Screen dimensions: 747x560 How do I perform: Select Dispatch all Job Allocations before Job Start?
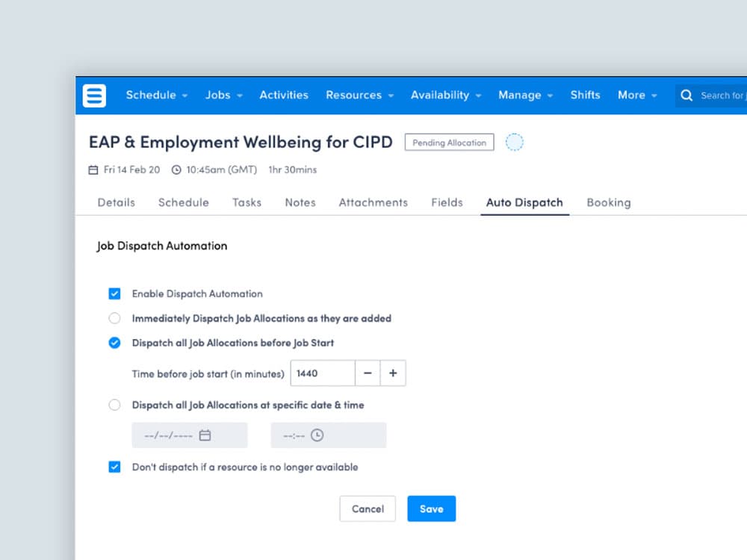(114, 343)
